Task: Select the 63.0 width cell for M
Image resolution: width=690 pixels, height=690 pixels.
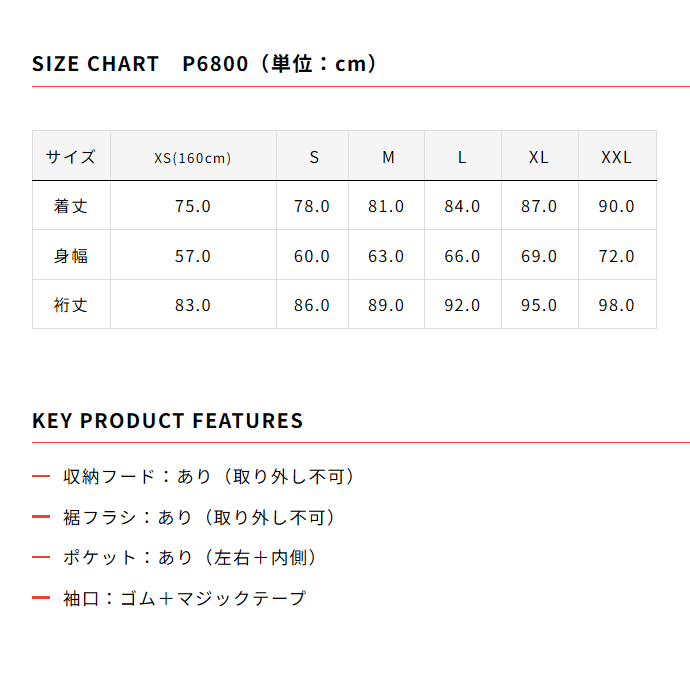Action: click(x=386, y=256)
